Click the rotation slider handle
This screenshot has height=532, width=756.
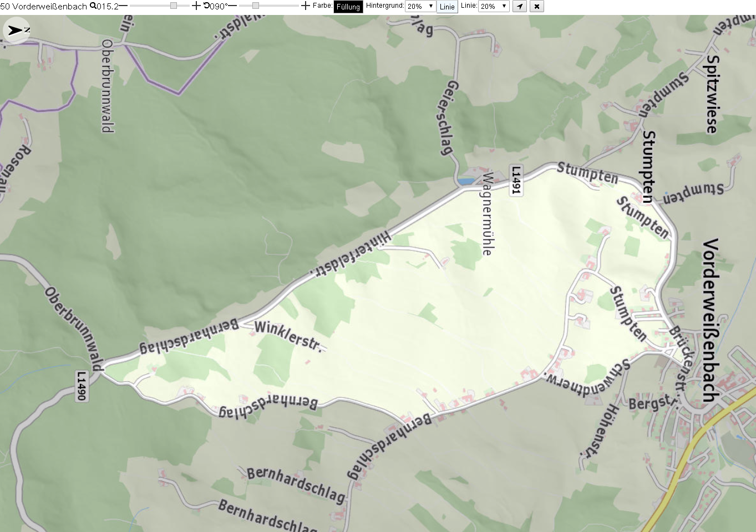coord(255,6)
